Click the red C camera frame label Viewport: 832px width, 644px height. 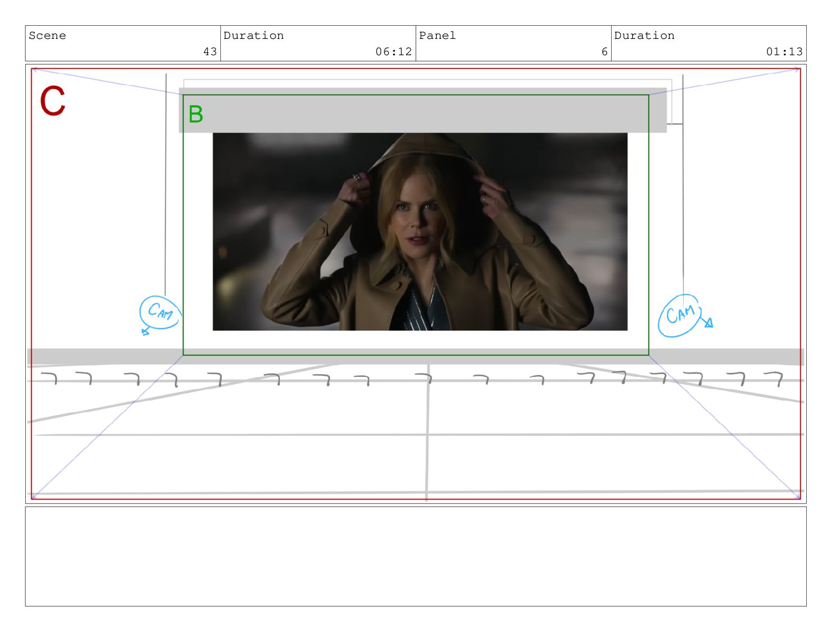click(x=53, y=101)
